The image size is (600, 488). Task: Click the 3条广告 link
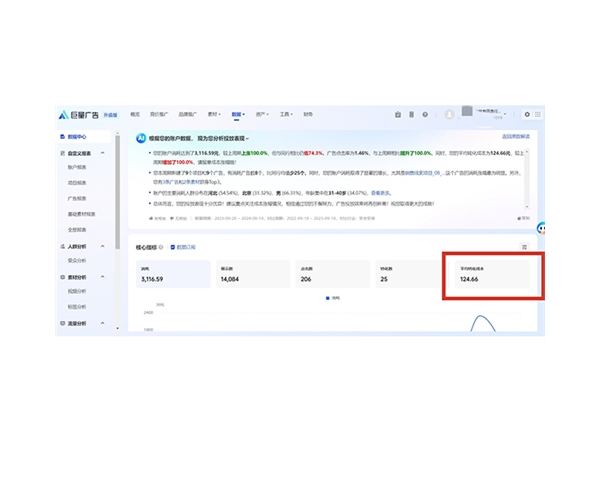[170, 182]
